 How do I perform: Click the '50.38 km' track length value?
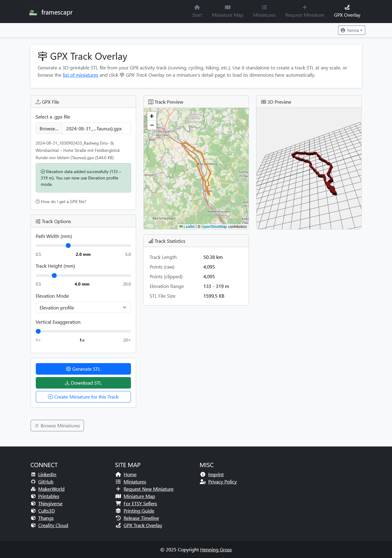click(213, 257)
